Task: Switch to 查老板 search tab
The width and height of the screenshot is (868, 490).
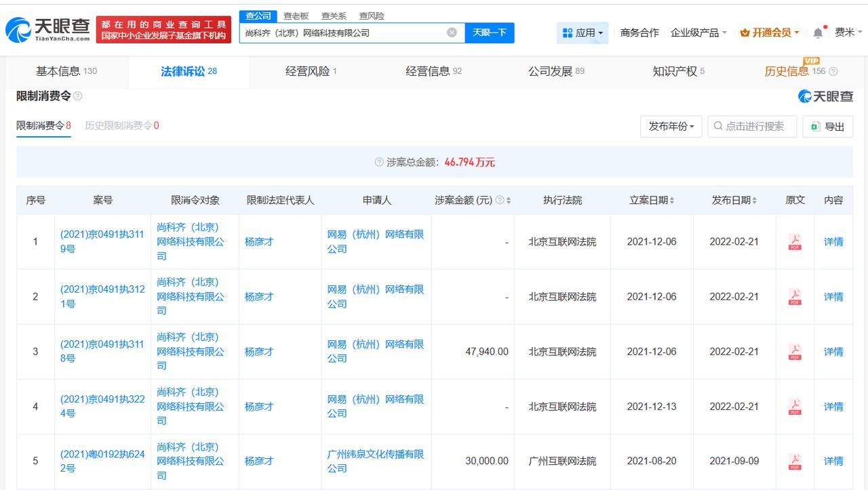Action: [x=296, y=16]
